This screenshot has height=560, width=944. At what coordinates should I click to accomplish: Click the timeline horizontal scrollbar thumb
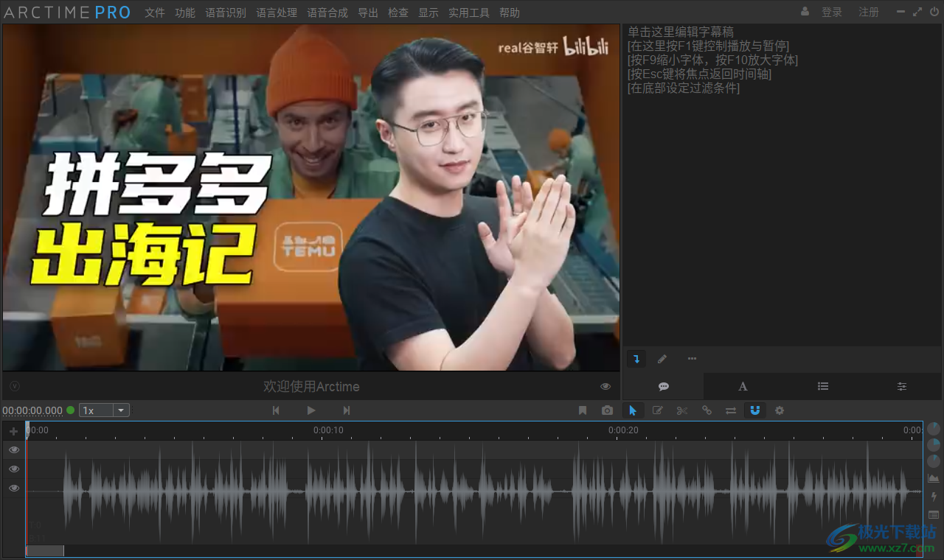pos(45,550)
